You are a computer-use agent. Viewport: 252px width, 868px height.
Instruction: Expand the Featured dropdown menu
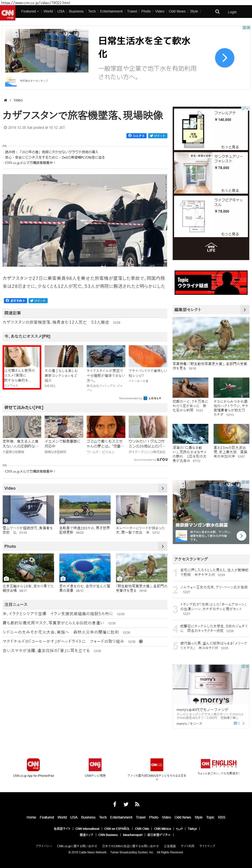pyautogui.click(x=30, y=11)
